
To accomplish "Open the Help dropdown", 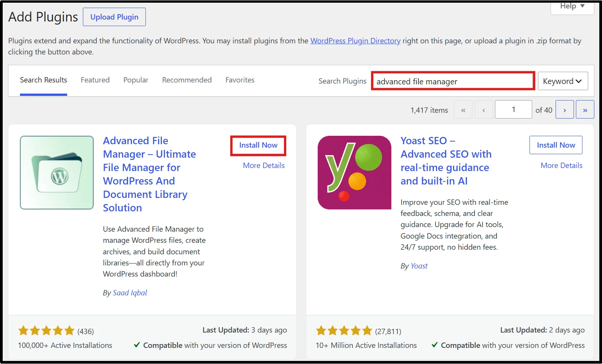I will (x=572, y=7).
